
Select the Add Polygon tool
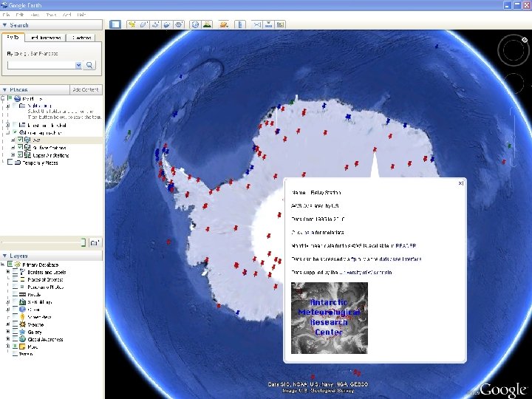coord(143,24)
